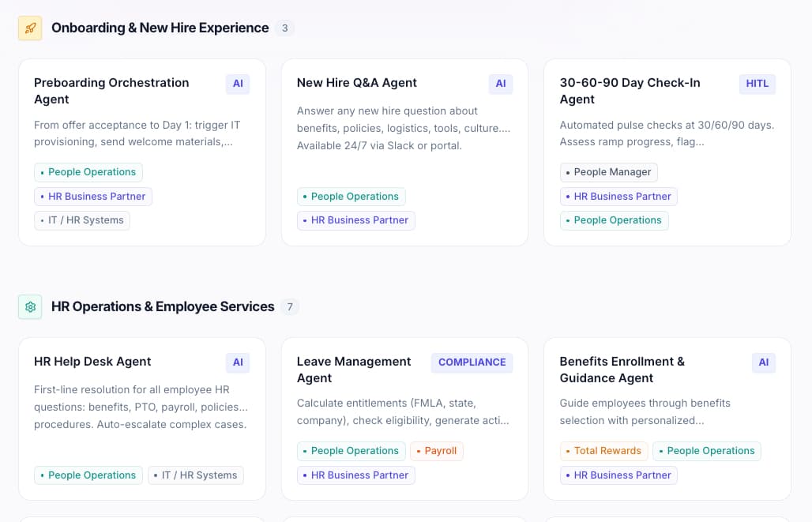
Task: Click description starting 'Guide employees through benefits'
Action: pos(645,412)
